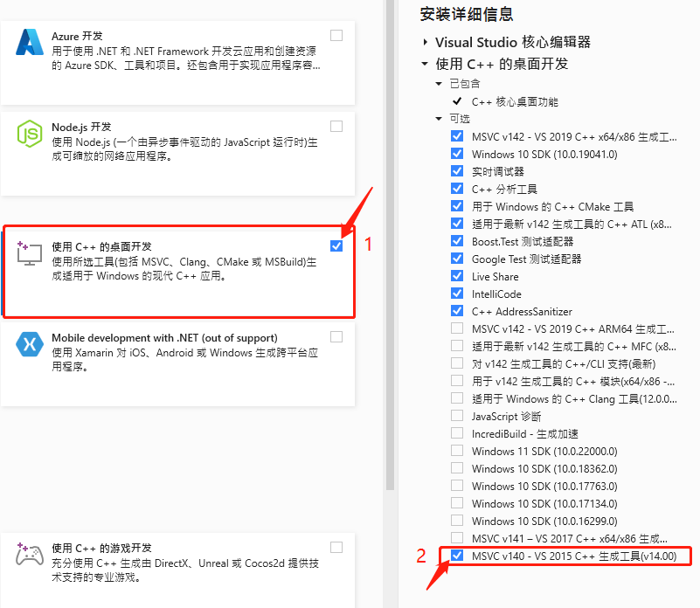Select the 使用 C++ 的游戏开发 title
The height and width of the screenshot is (608, 700).
101,548
